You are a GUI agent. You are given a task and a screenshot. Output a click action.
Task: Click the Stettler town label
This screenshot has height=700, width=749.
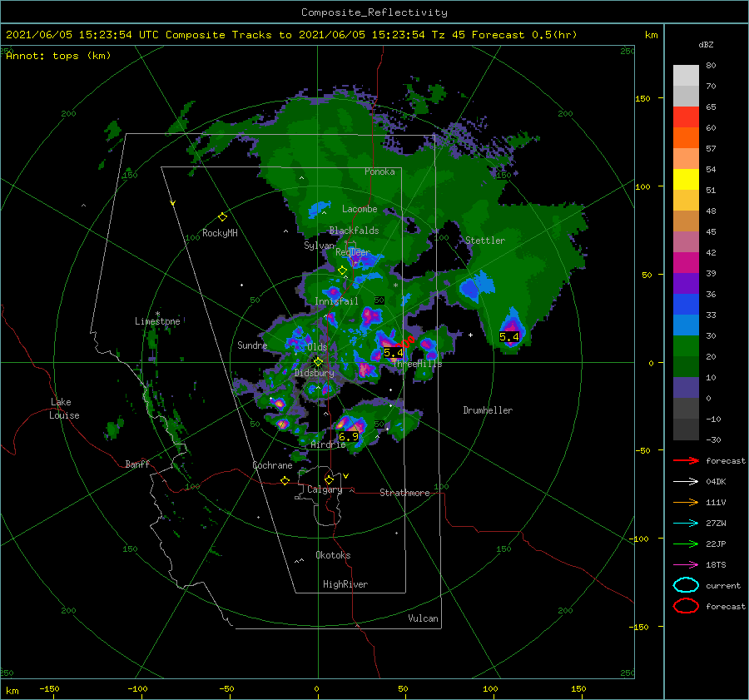[485, 241]
